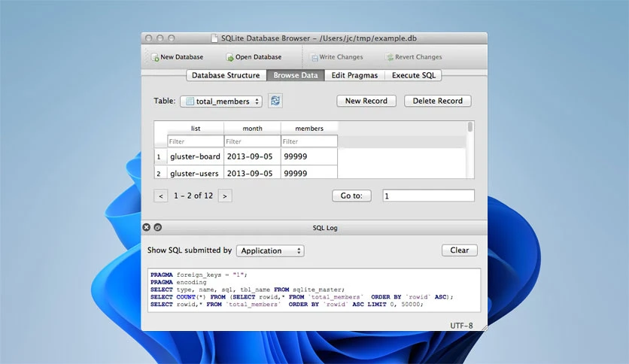The width and height of the screenshot is (629, 364).
Task: Float the SQL Log panel using the detach icon
Action: click(x=158, y=227)
